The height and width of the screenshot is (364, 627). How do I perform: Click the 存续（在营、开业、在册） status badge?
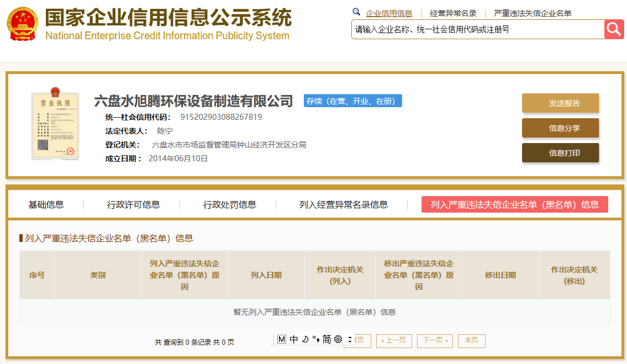pos(352,101)
